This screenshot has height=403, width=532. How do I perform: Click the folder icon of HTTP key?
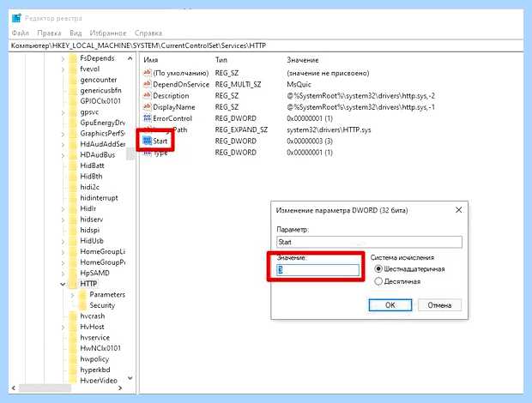click(73, 284)
